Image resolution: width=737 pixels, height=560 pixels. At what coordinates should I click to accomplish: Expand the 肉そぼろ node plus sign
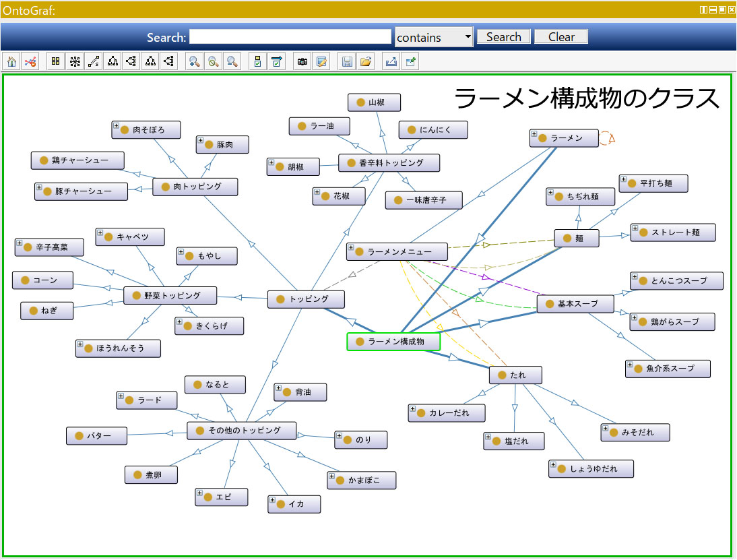116,125
